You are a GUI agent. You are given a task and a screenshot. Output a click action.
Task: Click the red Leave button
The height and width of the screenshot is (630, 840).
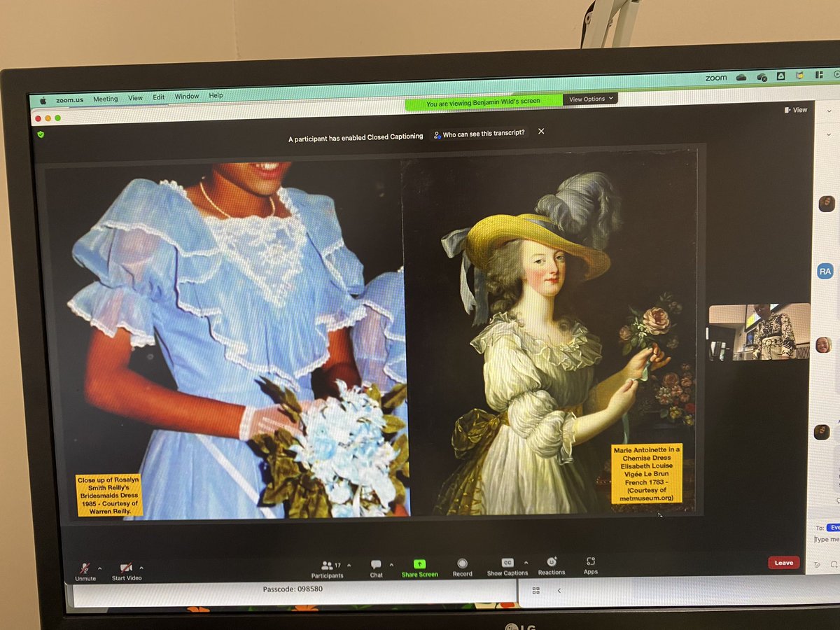pyautogui.click(x=783, y=563)
